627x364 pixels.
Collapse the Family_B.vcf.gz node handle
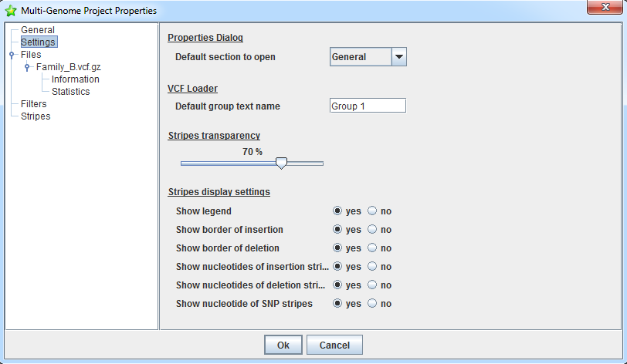(x=27, y=67)
